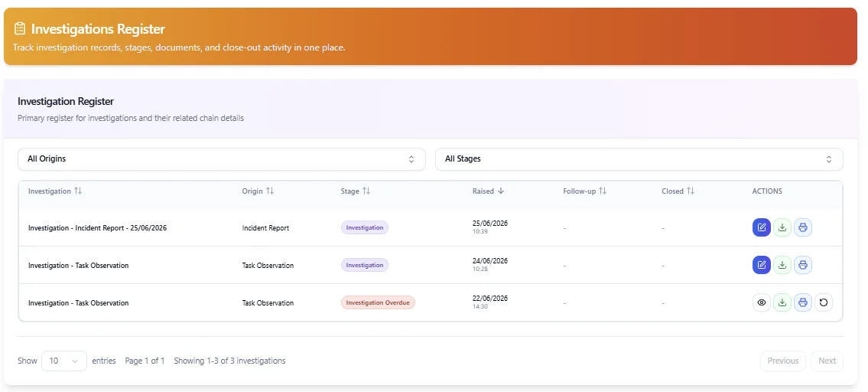Click Investigation stage badge in 24/06/2026 row
This screenshot has height=392, width=868.
[x=364, y=265]
